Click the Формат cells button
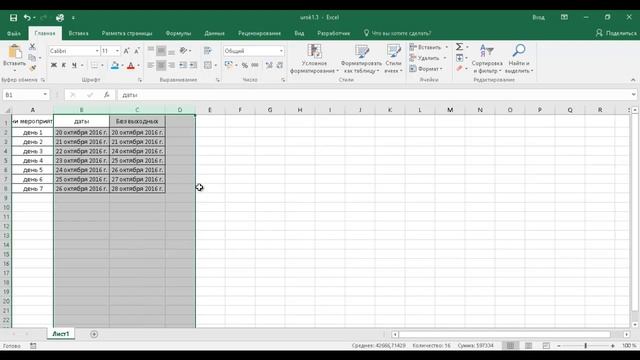Image resolution: width=640 pixels, height=360 pixels. point(427,69)
